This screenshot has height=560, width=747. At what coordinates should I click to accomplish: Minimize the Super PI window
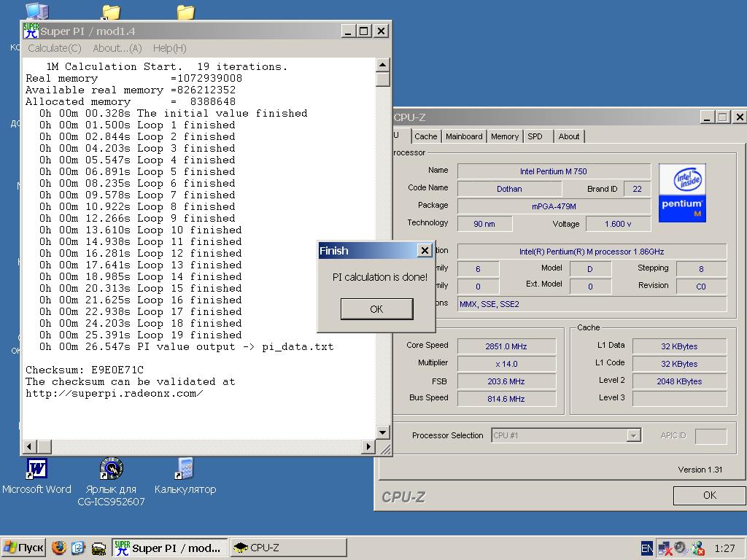[x=348, y=31]
